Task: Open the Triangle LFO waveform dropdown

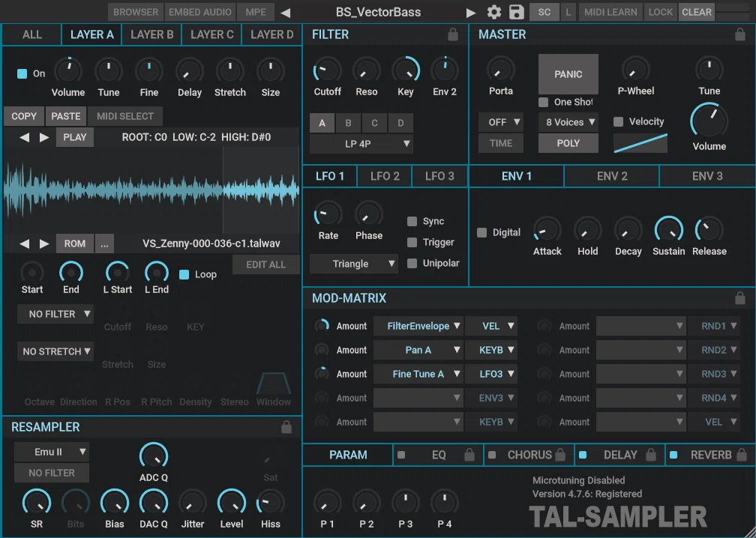Action: (x=354, y=264)
